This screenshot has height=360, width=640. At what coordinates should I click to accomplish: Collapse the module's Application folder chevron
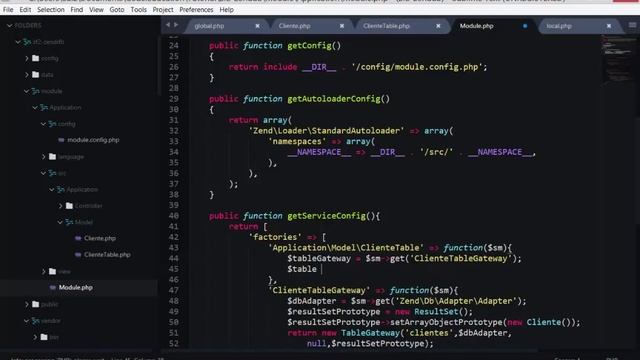(35, 107)
